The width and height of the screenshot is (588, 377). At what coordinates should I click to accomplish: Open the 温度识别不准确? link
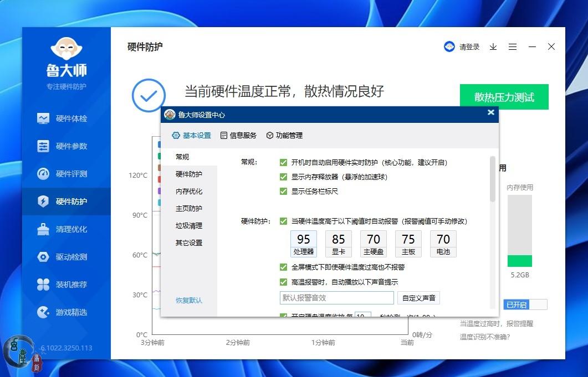[485, 337]
